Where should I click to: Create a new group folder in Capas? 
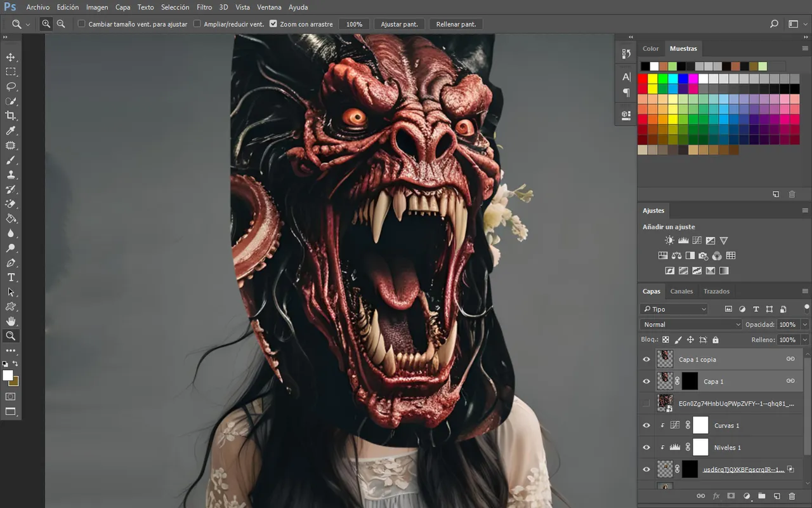click(x=761, y=496)
